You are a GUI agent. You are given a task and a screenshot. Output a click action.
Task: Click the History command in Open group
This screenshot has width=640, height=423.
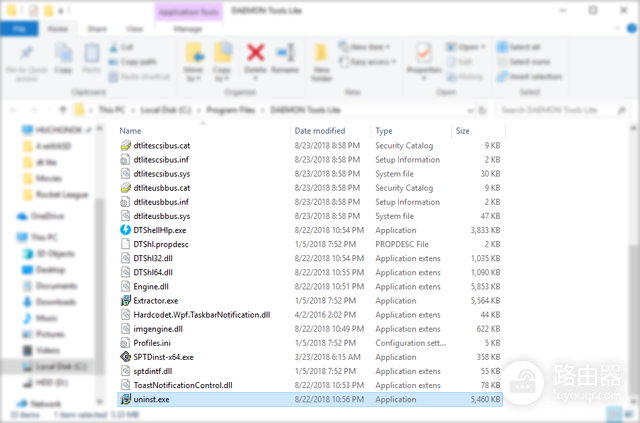pos(465,77)
